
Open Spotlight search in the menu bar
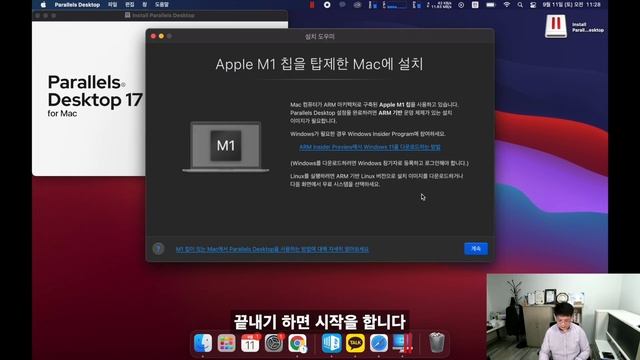(x=520, y=5)
